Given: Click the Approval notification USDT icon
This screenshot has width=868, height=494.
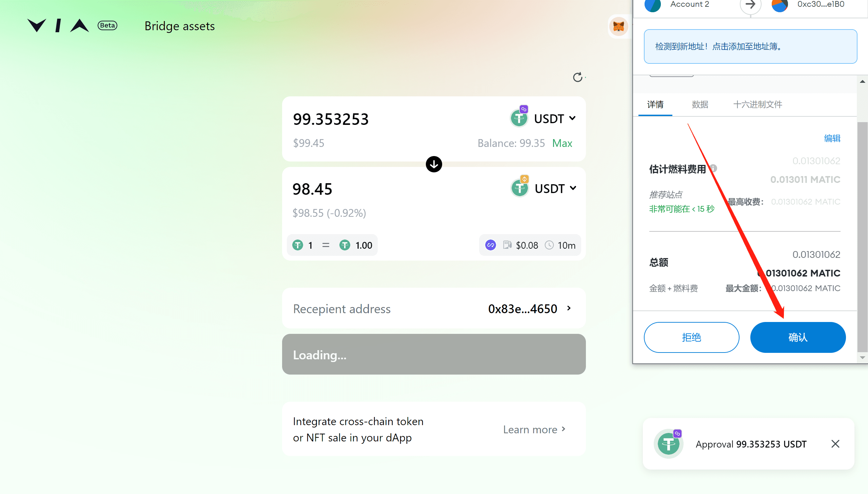Looking at the screenshot, I should tap(669, 444).
